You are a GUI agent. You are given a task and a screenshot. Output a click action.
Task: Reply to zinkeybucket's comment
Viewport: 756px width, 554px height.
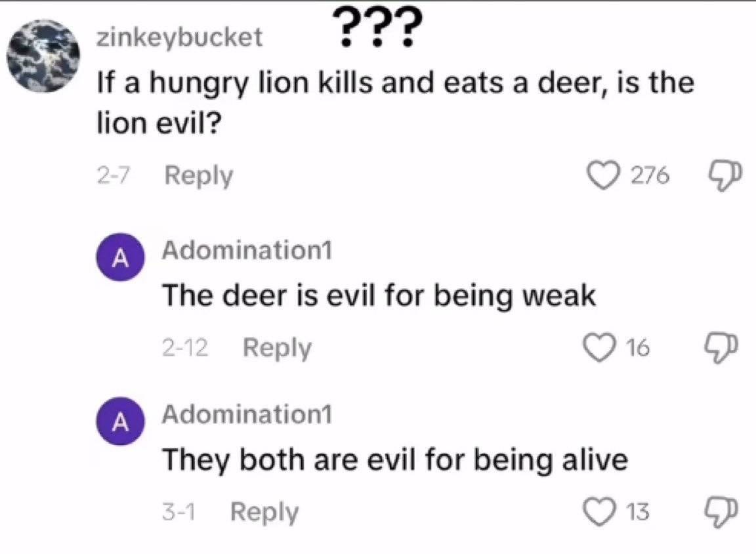click(199, 175)
